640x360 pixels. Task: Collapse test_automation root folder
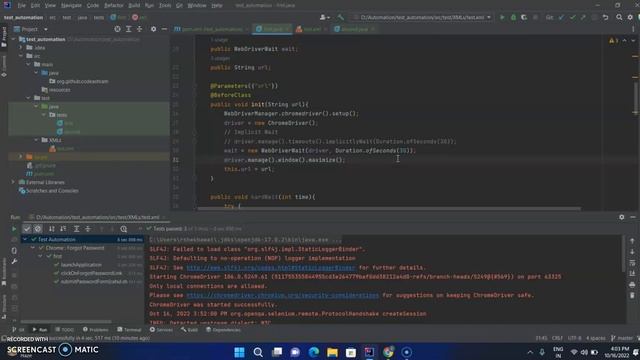[13, 39]
